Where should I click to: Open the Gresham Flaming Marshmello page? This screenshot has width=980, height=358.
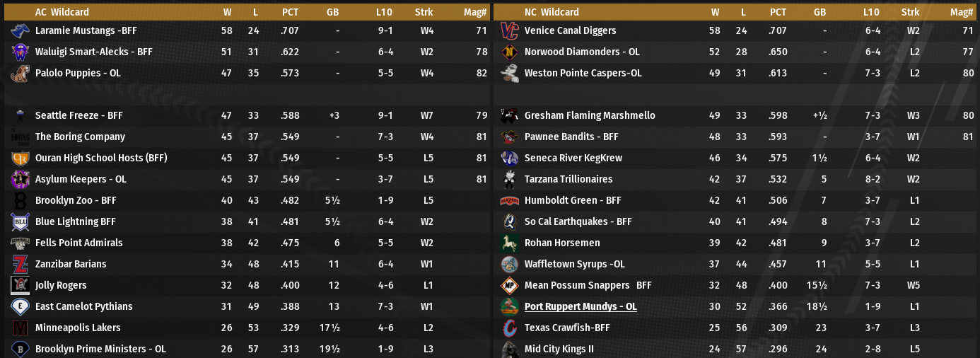[x=590, y=116]
